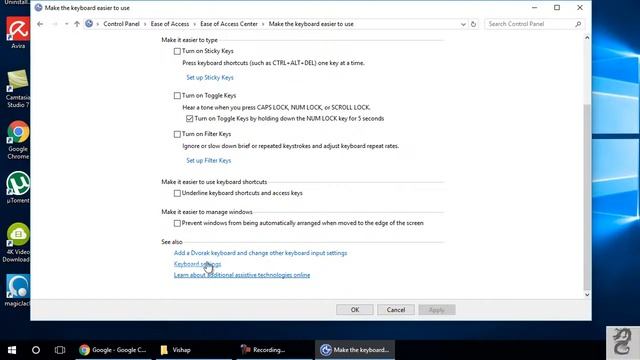Image resolution: width=640 pixels, height=360 pixels.
Task: Go up one level with the up arrow
Action: tap(77, 24)
